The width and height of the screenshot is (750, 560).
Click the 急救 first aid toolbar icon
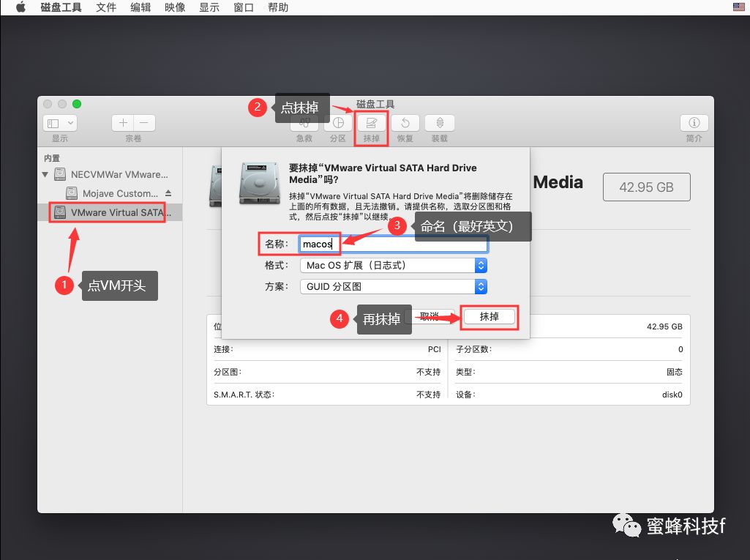(x=304, y=123)
